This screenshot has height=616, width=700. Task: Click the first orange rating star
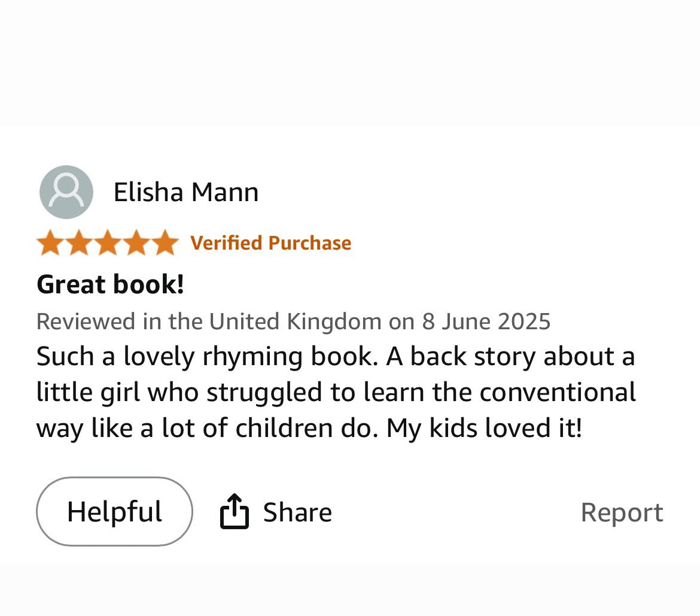click(50, 243)
